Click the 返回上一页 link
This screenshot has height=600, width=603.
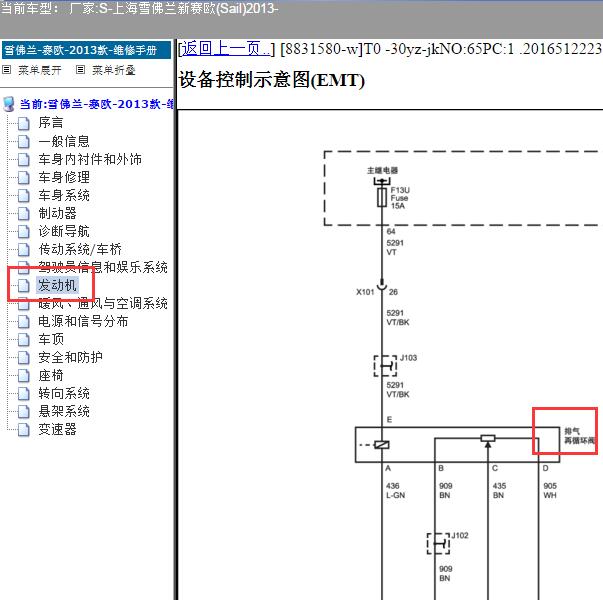(x=225, y=49)
